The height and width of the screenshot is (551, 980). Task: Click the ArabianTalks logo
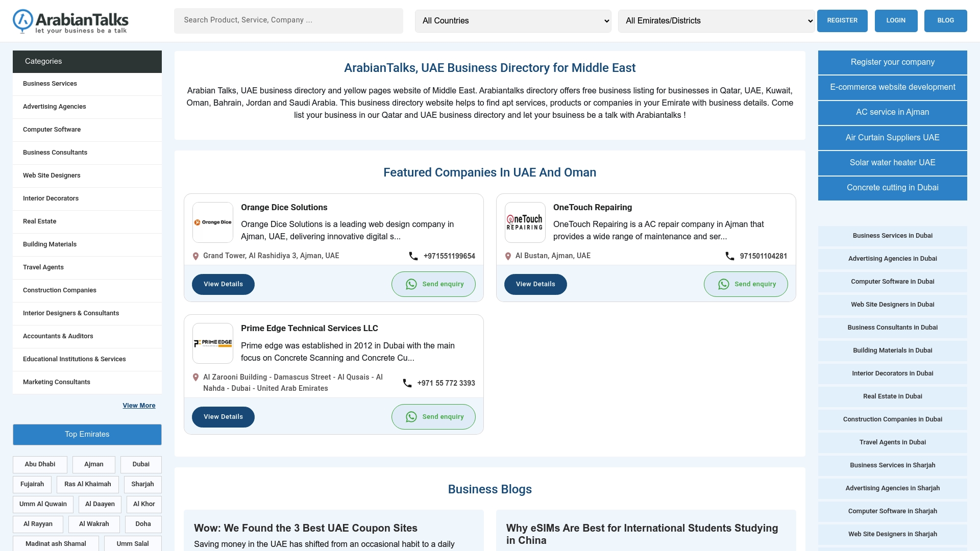[x=70, y=21]
